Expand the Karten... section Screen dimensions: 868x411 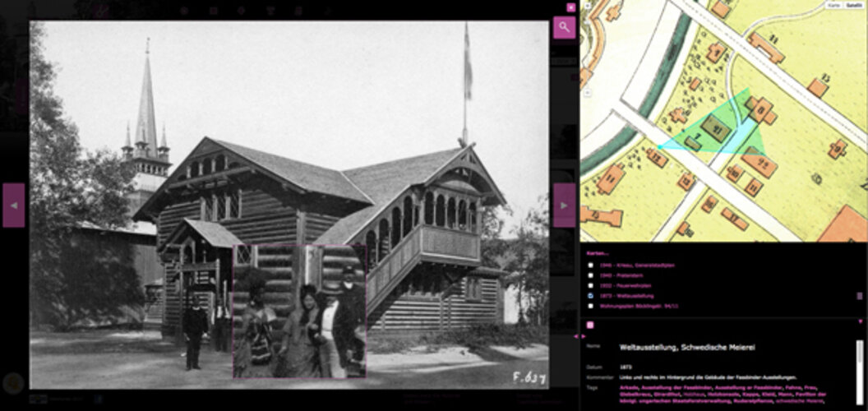pyautogui.click(x=598, y=253)
